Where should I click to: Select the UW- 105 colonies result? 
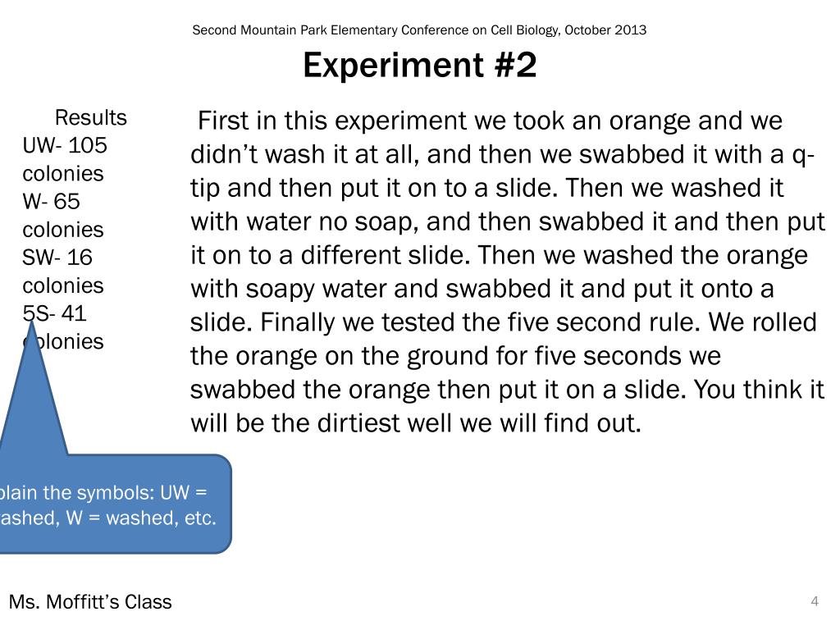click(65, 159)
